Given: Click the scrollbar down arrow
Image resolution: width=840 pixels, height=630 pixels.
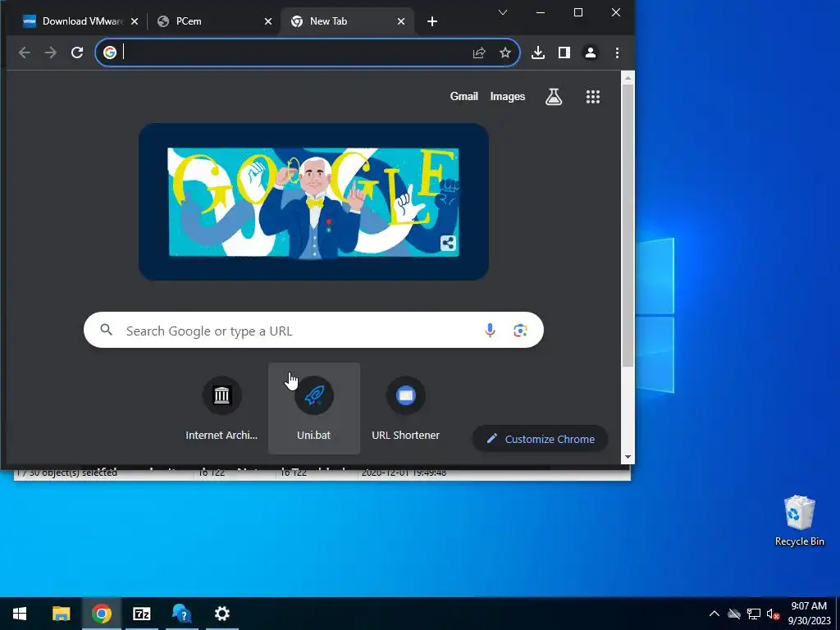Looking at the screenshot, I should point(628,457).
